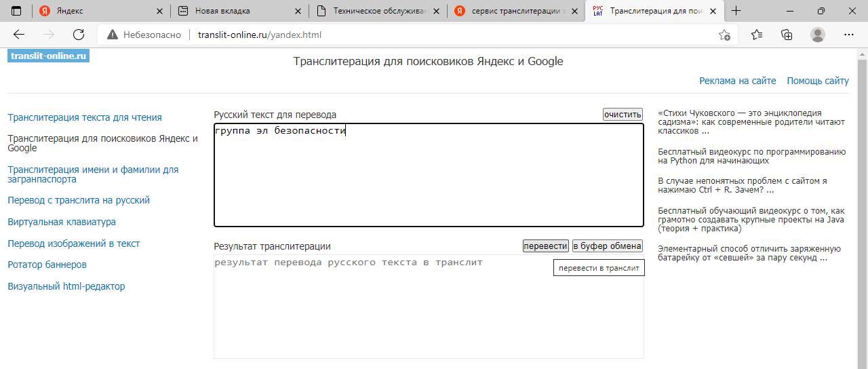Open the browser profile avatar

pyautogui.click(x=818, y=35)
